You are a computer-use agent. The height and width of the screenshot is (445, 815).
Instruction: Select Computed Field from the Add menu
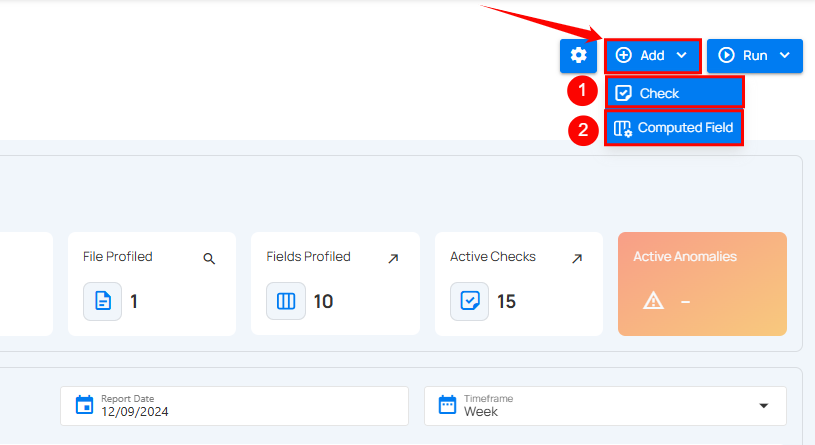tap(674, 128)
